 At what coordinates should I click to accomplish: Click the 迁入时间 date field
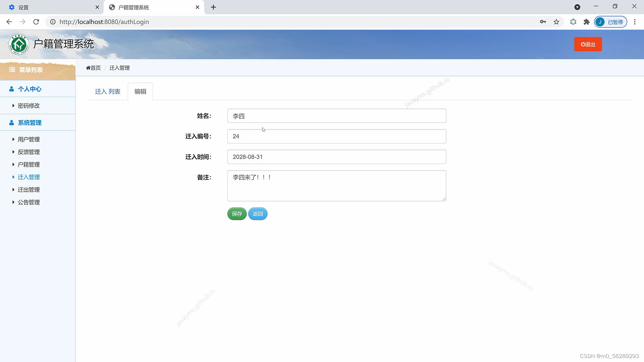pos(336,157)
